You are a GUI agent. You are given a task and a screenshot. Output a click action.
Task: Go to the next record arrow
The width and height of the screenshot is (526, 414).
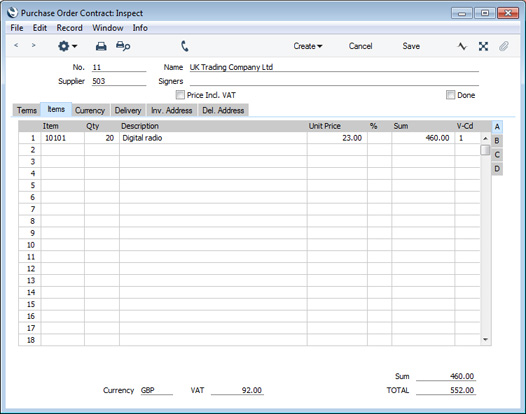pyautogui.click(x=33, y=45)
